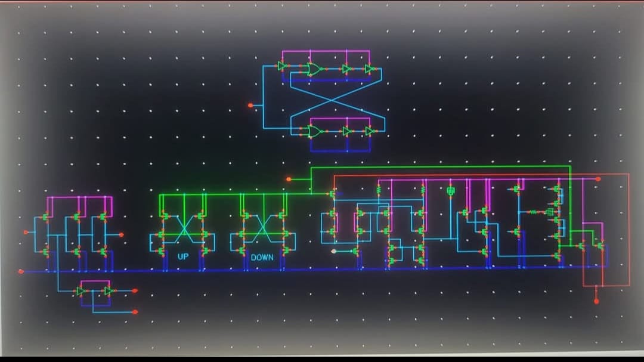Select the upper NOR gate in the top latch
The width and height of the screenshot is (644, 362).
click(314, 69)
